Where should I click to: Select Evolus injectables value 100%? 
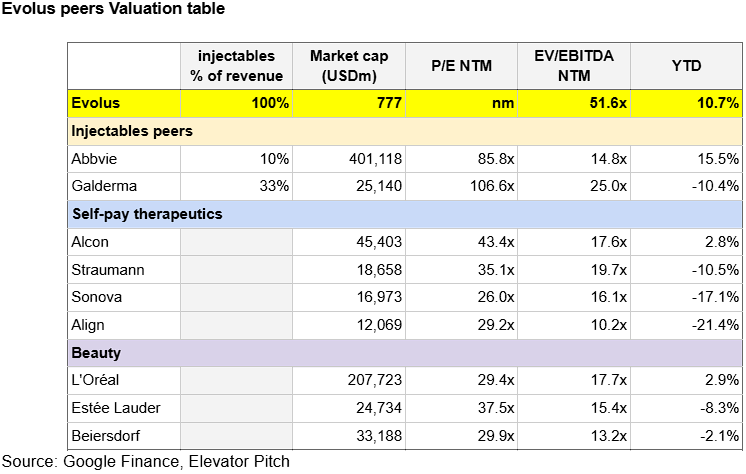[270, 103]
